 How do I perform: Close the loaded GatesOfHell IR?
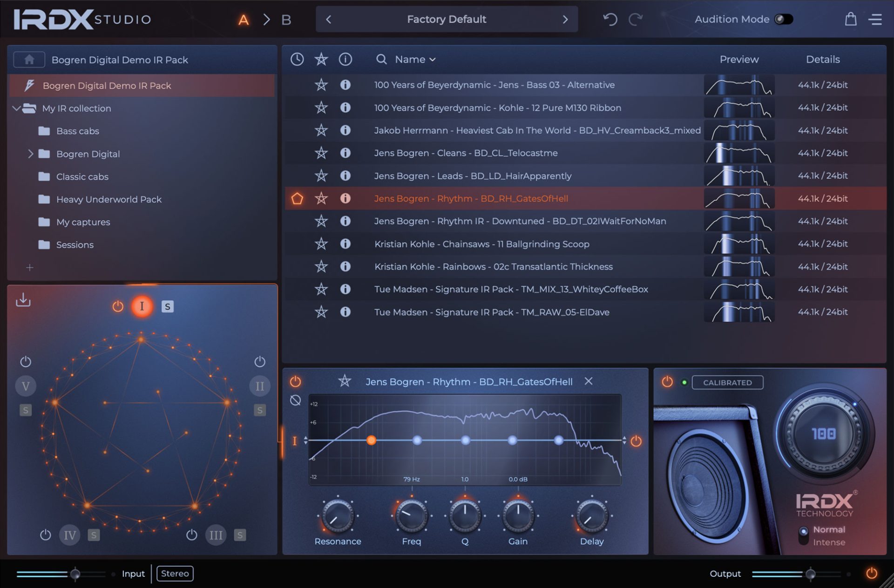(x=589, y=381)
